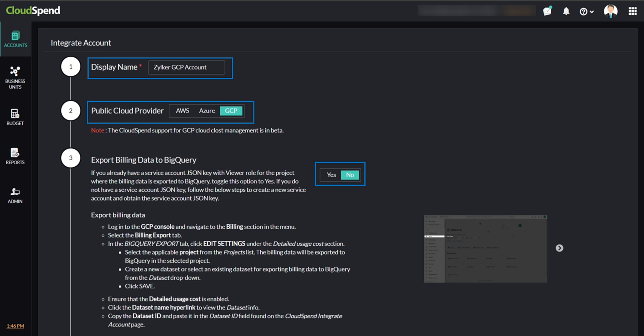This screenshot has height=336, width=644.
Task: Click the 1:46 PM time link
Action: [x=15, y=326]
